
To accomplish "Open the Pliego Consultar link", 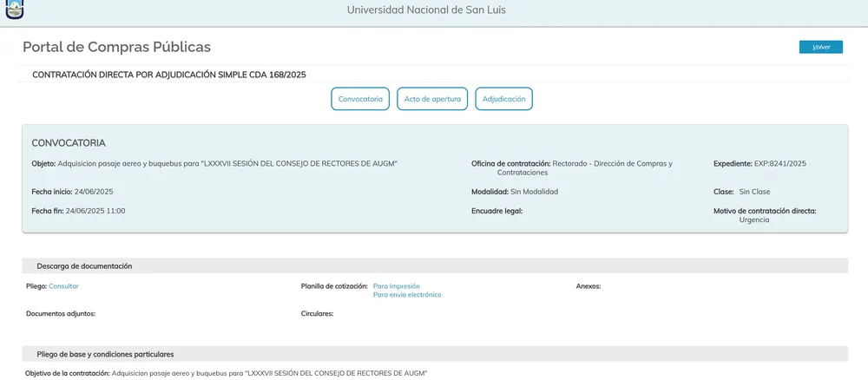I will coord(63,285).
